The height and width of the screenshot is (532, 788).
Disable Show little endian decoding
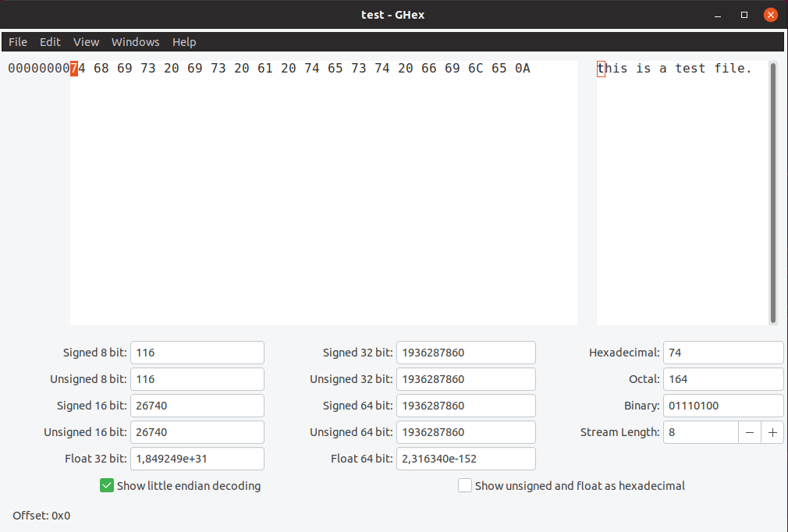[x=107, y=485]
